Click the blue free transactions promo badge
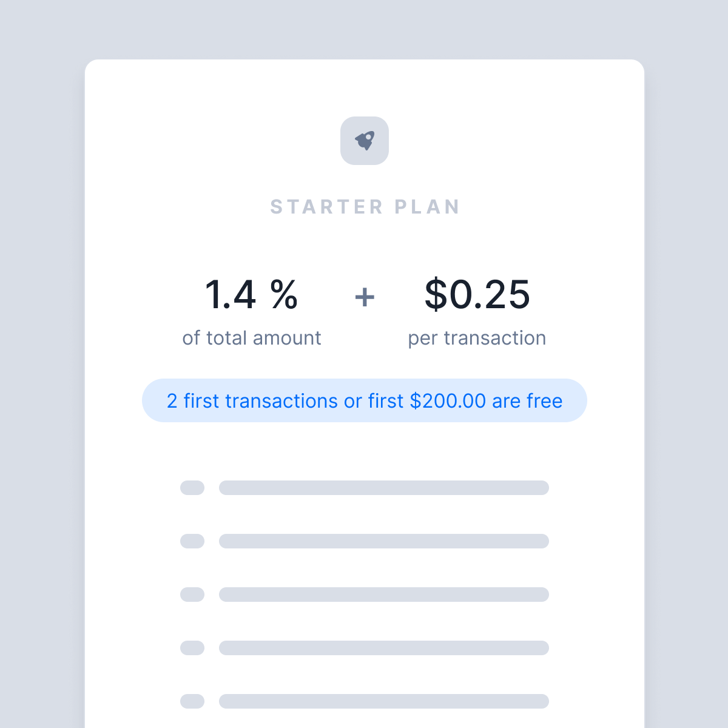 365,400
